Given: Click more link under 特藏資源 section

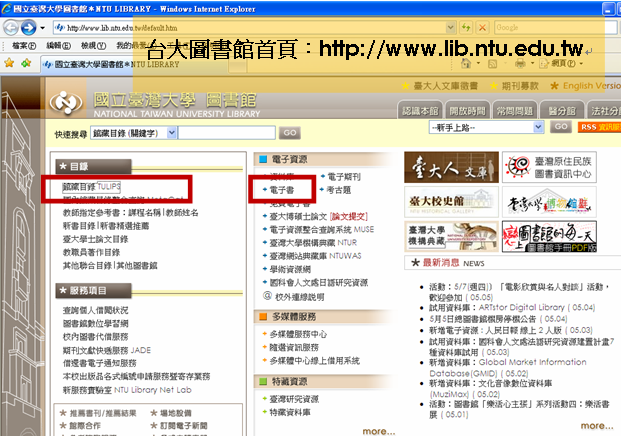Looking at the screenshot, I should tap(379, 431).
